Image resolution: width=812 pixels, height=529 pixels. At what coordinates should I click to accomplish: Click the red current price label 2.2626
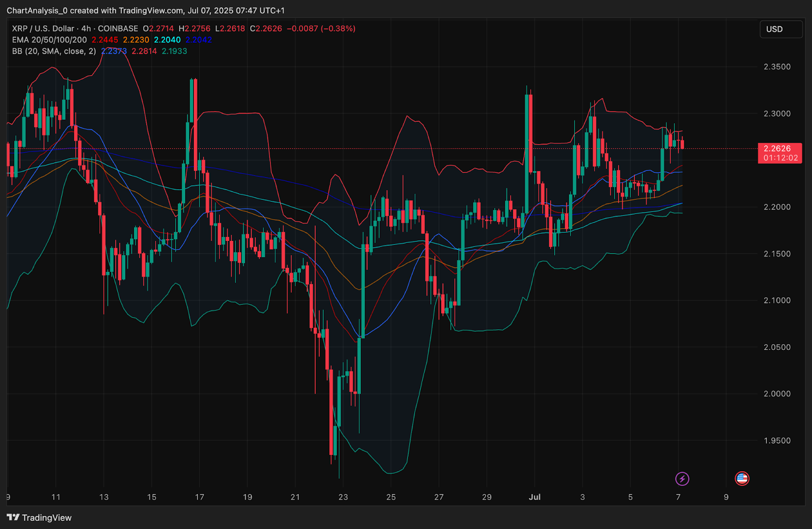click(780, 149)
